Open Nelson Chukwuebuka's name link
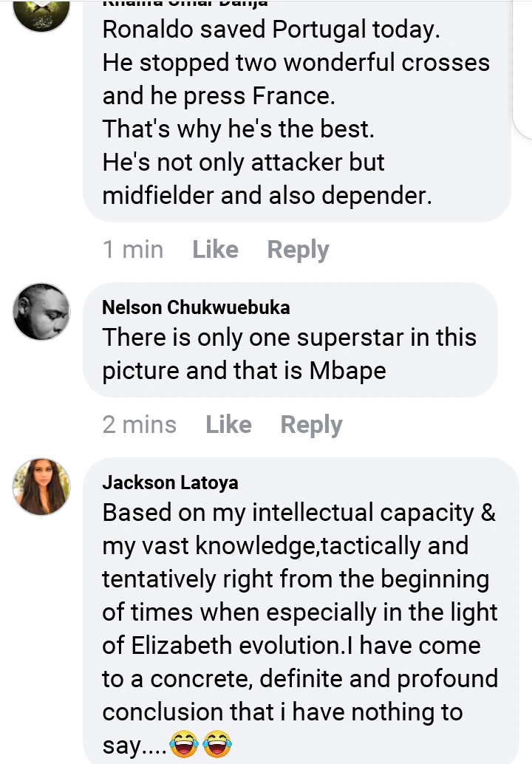The height and width of the screenshot is (764, 532). tap(196, 307)
